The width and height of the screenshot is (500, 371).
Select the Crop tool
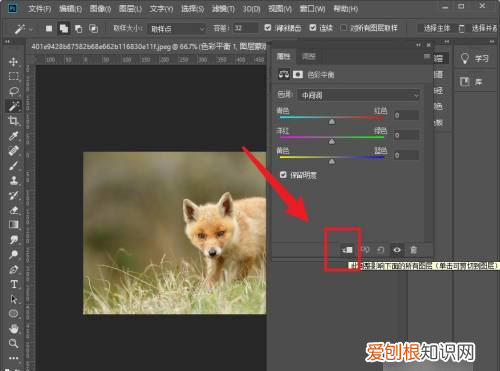pos(13,121)
